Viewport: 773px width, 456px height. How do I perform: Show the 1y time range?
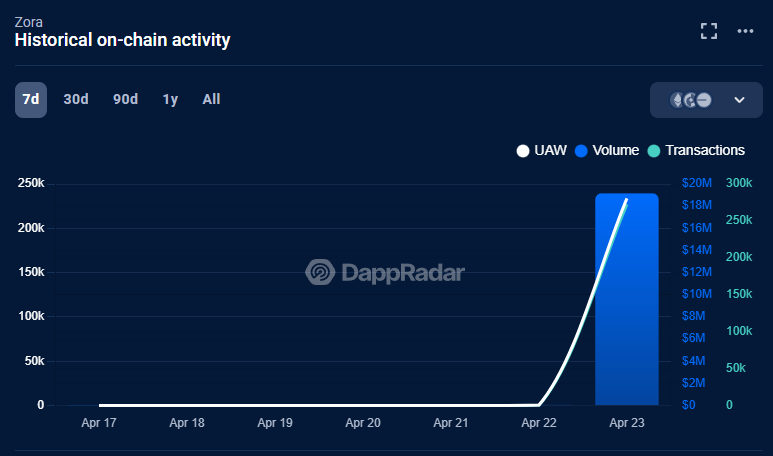click(170, 99)
